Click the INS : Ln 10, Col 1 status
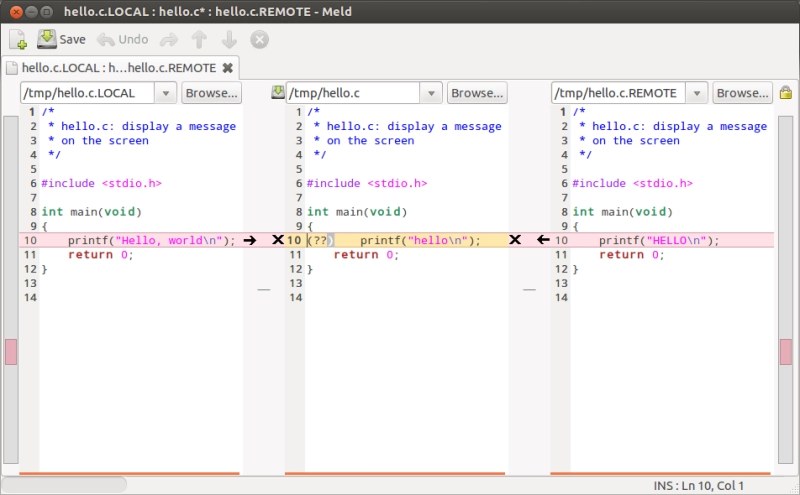800x495 pixels. [x=698, y=486]
